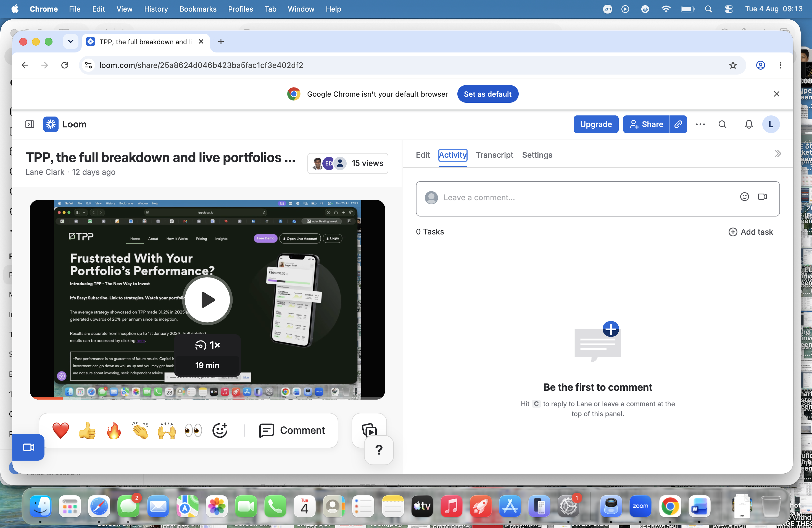
Task: Open Spotlight search in menu bar
Action: 708,9
